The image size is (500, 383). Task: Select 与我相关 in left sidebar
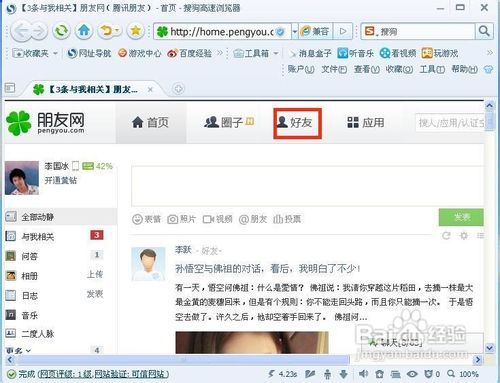coord(38,237)
